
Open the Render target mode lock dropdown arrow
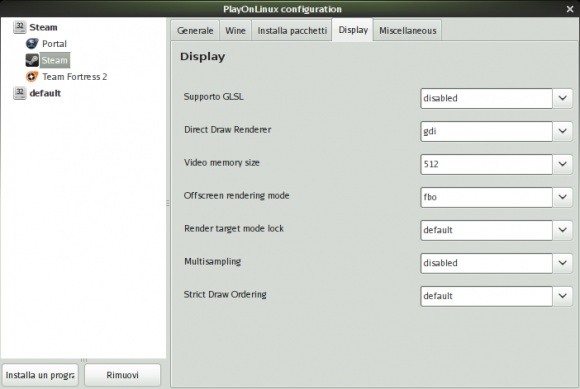(x=562, y=230)
